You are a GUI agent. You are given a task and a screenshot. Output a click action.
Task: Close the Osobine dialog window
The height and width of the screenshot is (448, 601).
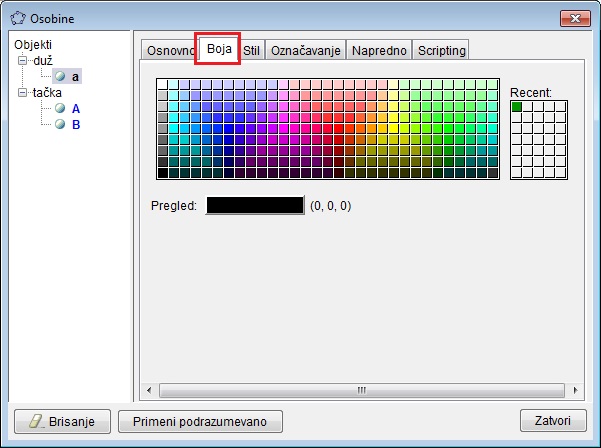pyautogui.click(x=575, y=18)
